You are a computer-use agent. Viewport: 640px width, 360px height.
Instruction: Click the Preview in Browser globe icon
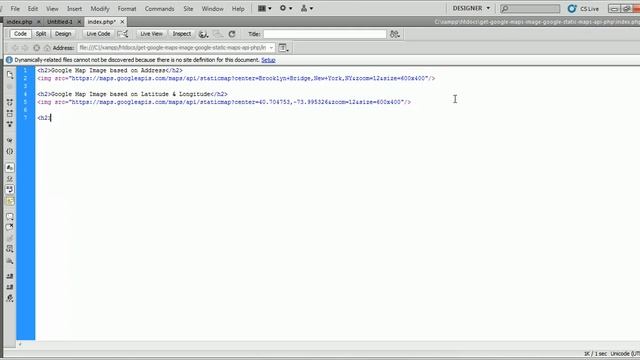(203, 34)
